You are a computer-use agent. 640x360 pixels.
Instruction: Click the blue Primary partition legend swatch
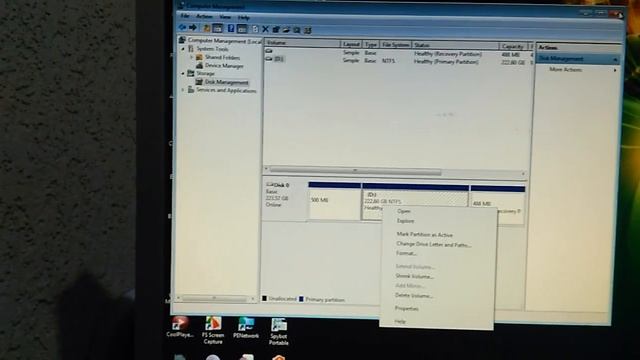pyautogui.click(x=301, y=299)
